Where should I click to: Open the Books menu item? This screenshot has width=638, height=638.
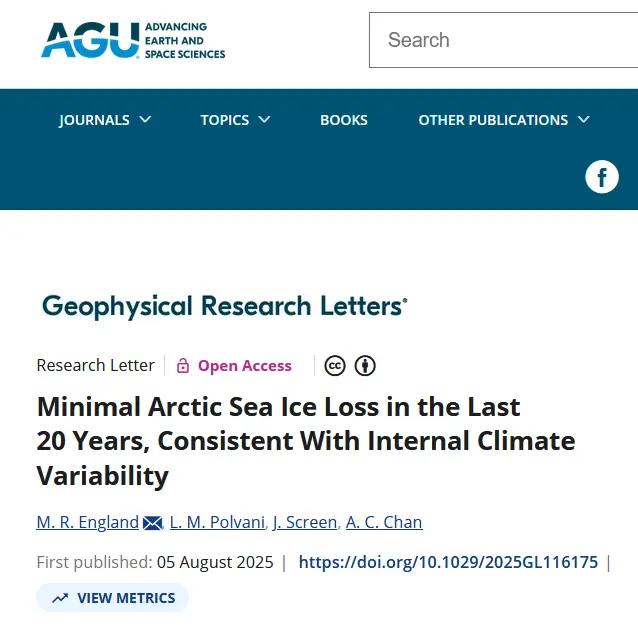click(x=344, y=120)
